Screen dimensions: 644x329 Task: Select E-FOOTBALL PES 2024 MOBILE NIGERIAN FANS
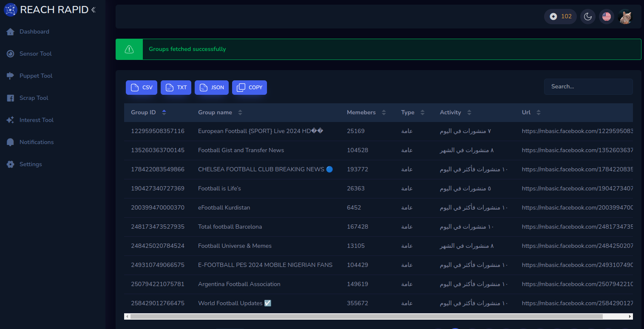point(265,265)
